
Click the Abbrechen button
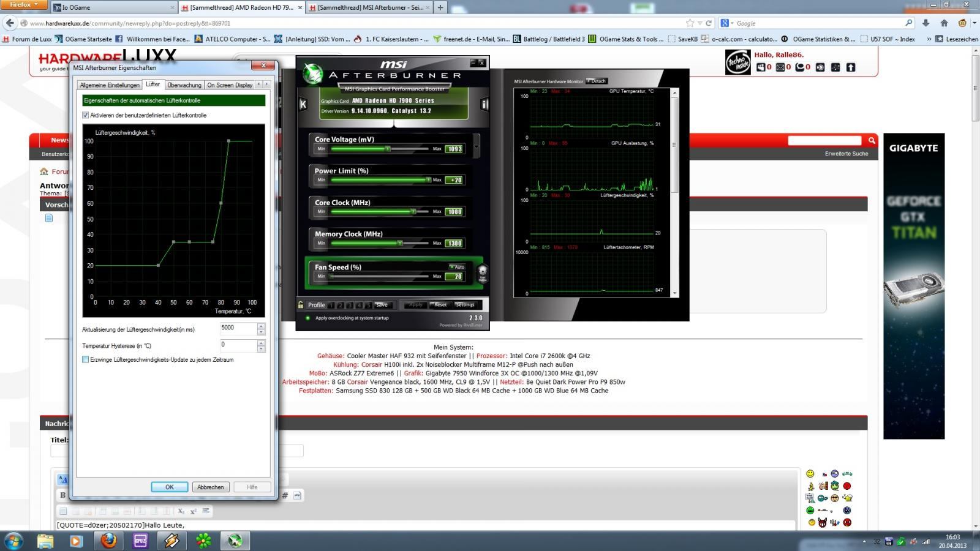click(x=210, y=487)
